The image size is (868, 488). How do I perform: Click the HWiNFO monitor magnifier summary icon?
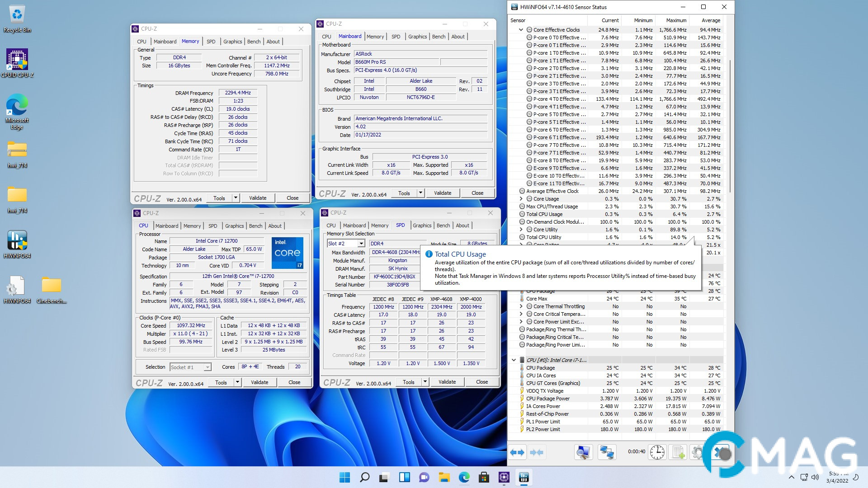click(x=584, y=452)
